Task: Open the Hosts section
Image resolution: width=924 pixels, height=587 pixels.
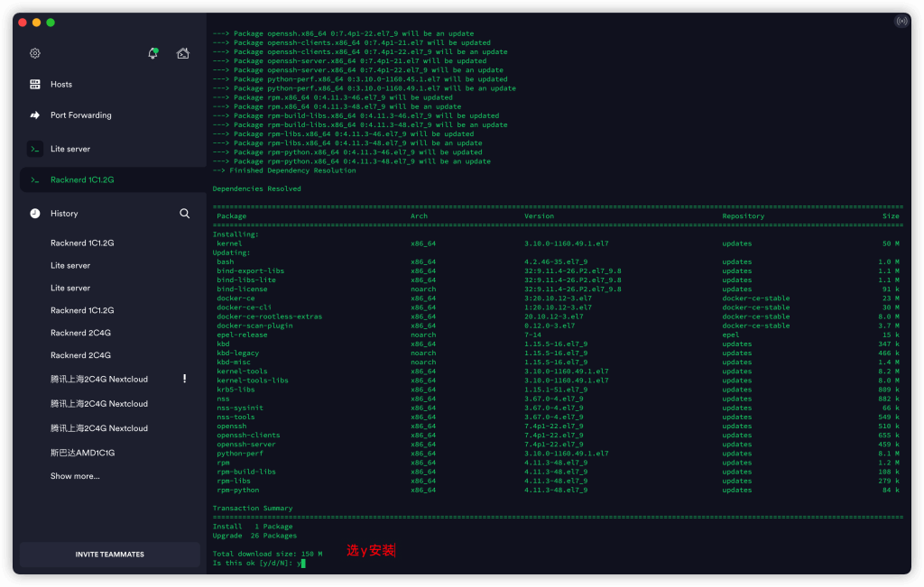Action: pos(61,85)
